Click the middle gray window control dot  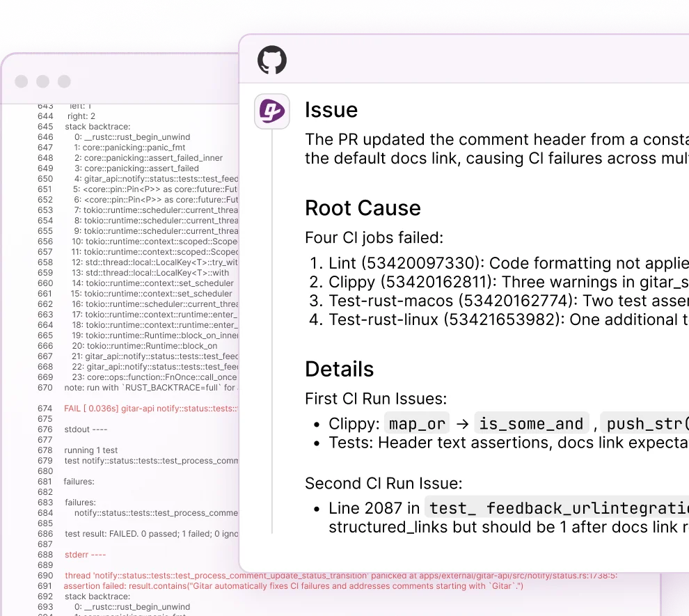pos(43,81)
